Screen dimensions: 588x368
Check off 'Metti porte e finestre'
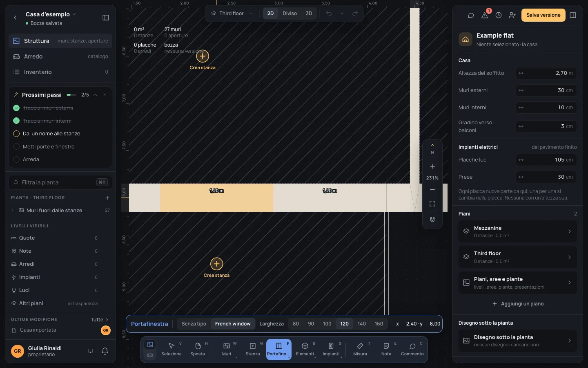[16, 147]
